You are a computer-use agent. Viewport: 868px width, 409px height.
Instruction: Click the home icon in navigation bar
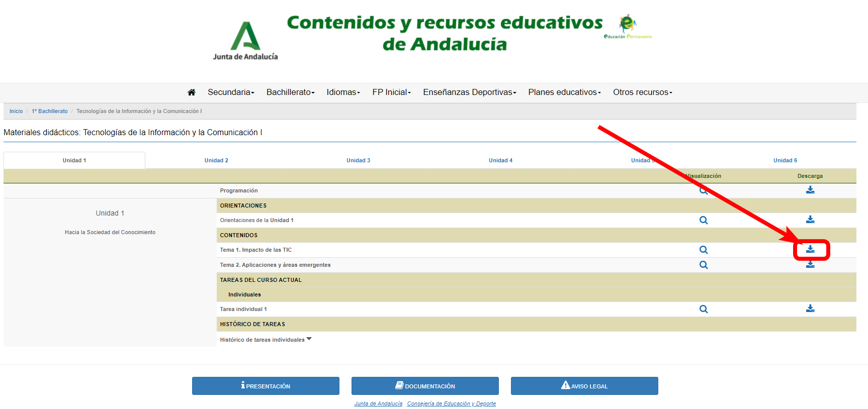pos(191,92)
